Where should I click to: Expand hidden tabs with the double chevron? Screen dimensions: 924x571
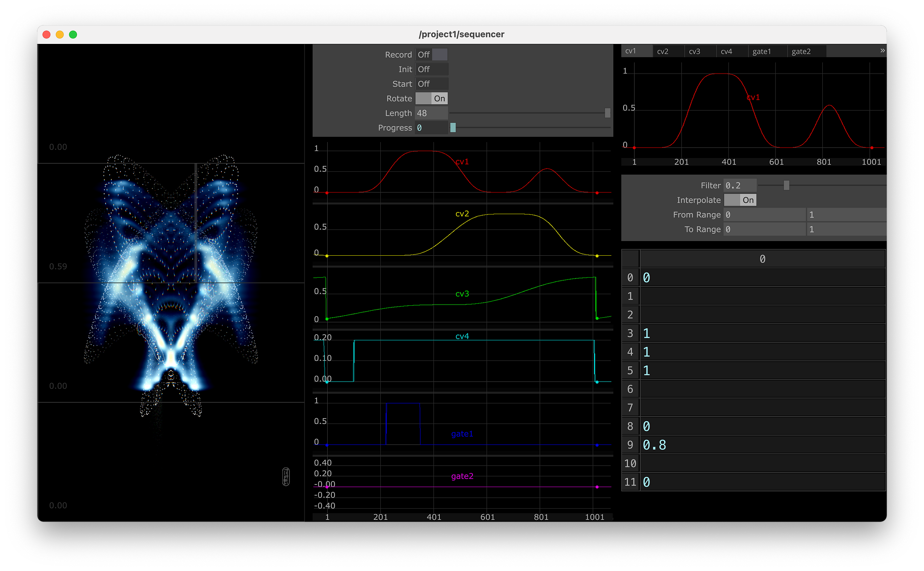(882, 51)
